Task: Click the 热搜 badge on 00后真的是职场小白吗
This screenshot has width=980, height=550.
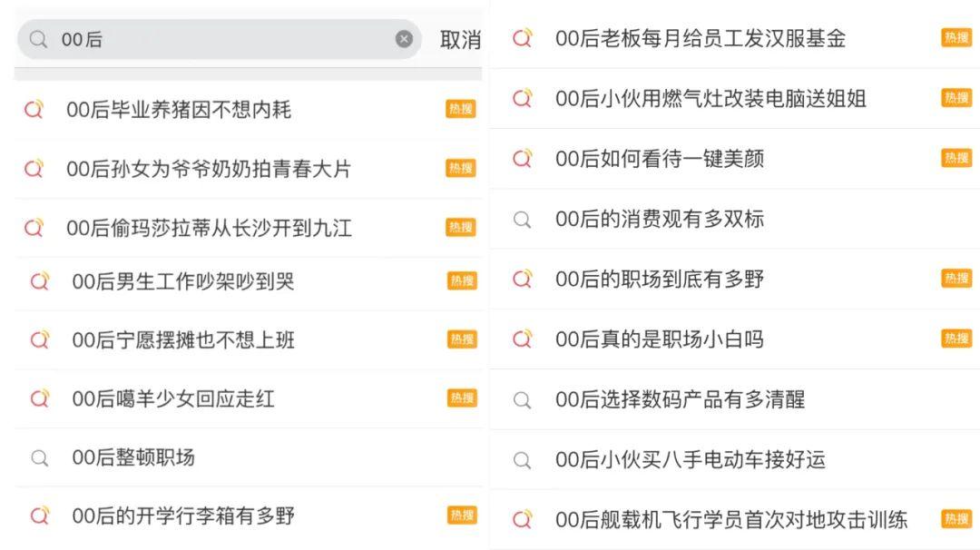Action: (956, 339)
